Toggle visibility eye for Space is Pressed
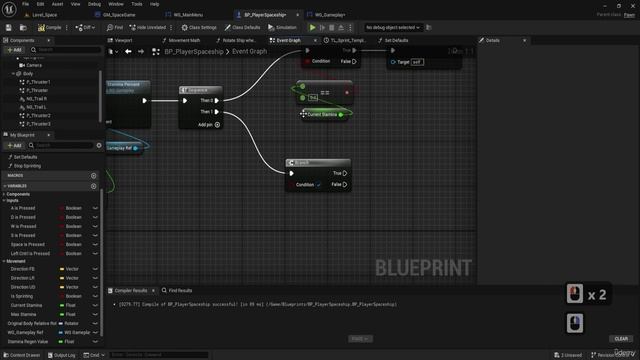 point(95,244)
